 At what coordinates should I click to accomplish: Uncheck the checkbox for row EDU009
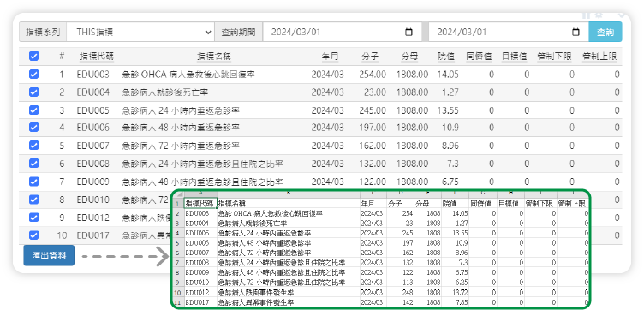33,182
